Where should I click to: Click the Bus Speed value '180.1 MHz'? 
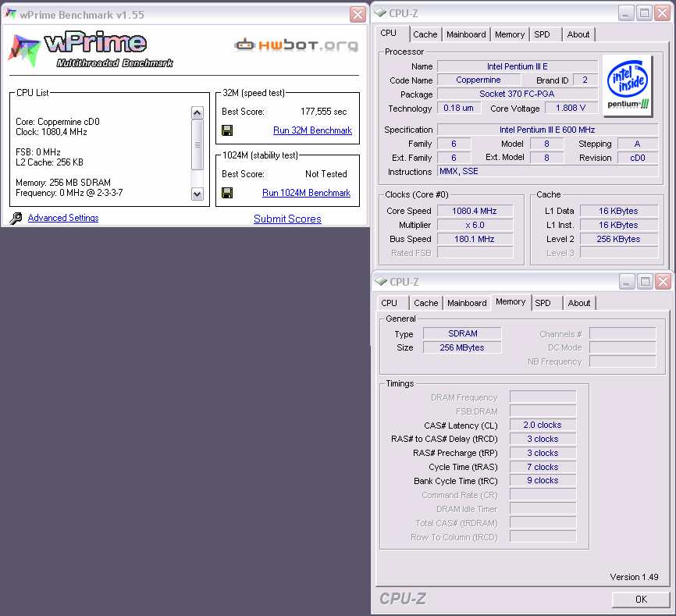tap(475, 239)
